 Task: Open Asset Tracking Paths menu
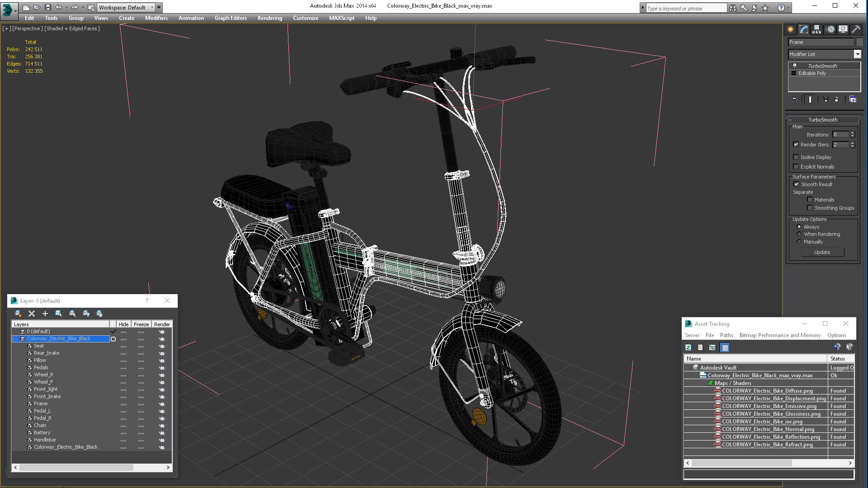726,335
